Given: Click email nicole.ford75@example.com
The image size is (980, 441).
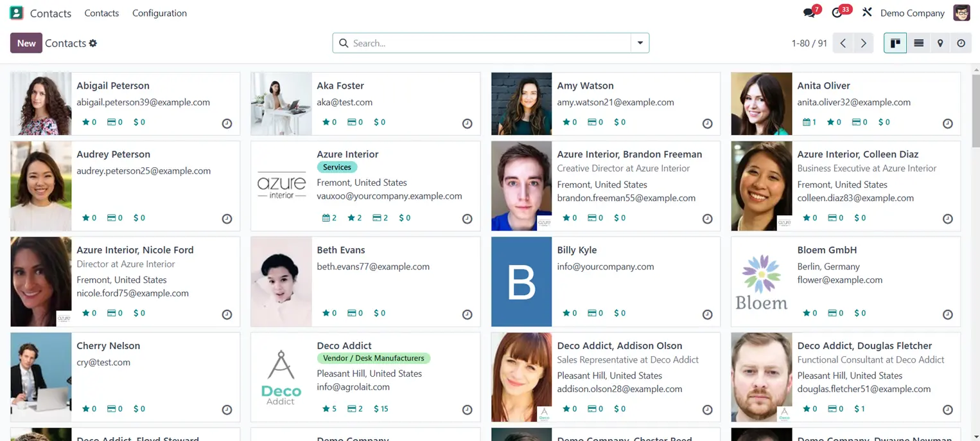Looking at the screenshot, I should click(x=132, y=293).
